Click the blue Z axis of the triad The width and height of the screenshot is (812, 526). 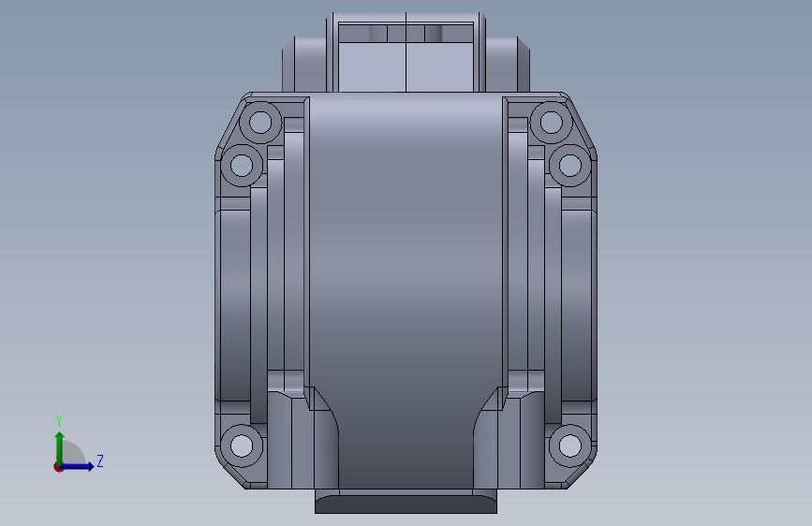[77, 466]
